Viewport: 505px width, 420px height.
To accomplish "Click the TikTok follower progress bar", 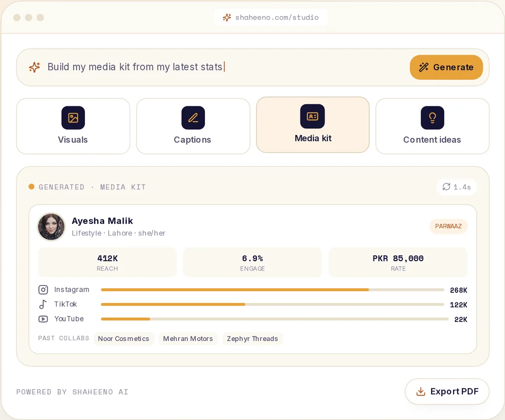I will pos(272,304).
